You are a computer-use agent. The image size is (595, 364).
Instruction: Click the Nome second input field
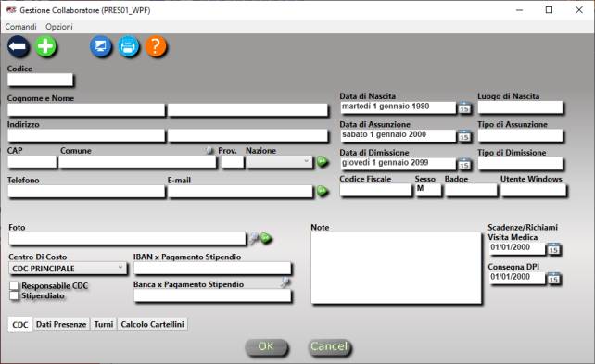point(247,109)
